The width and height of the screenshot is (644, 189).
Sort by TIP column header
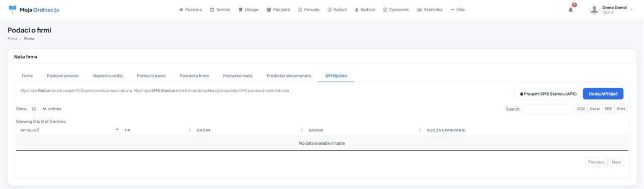pos(156,130)
